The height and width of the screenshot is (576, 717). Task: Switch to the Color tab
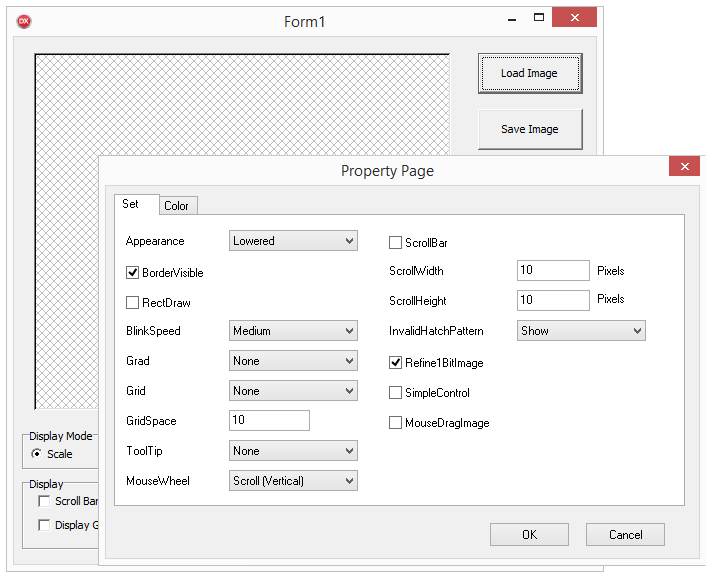pyautogui.click(x=176, y=206)
